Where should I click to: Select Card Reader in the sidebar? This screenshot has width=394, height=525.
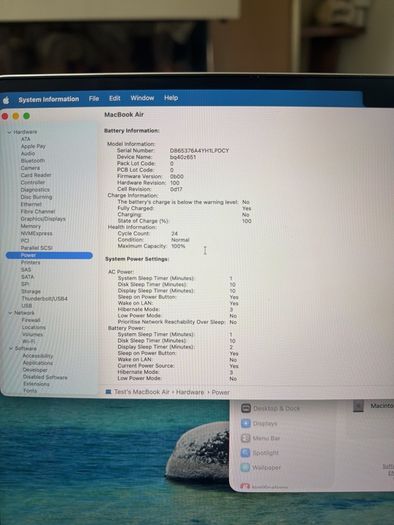36,175
